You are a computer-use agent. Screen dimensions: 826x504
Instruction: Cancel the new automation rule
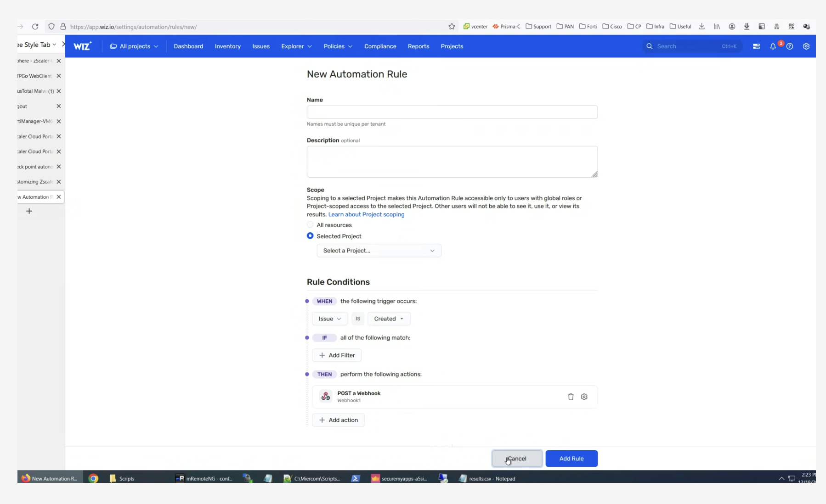[x=517, y=459]
